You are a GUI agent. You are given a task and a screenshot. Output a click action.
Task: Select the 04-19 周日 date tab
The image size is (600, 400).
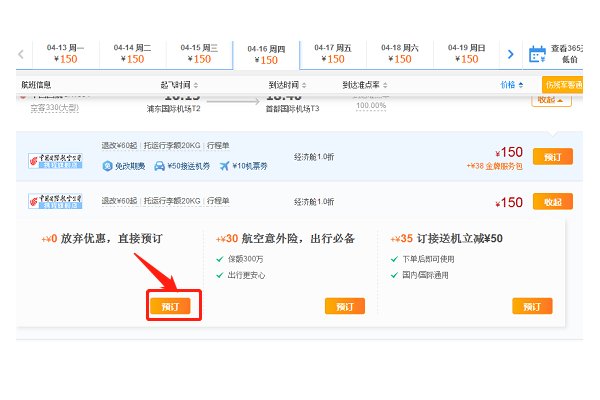click(x=466, y=54)
